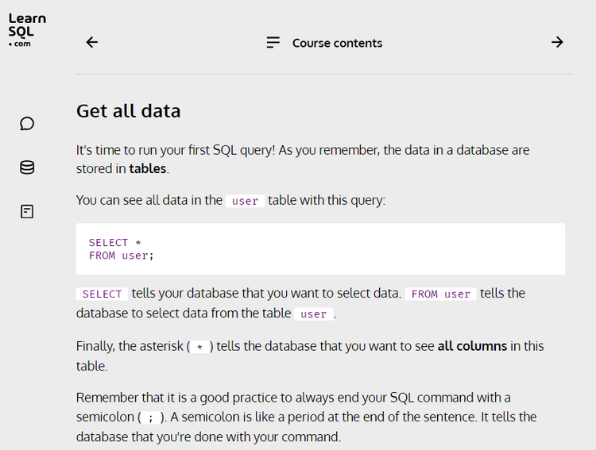Click the bold "all columns" text

[472, 346]
